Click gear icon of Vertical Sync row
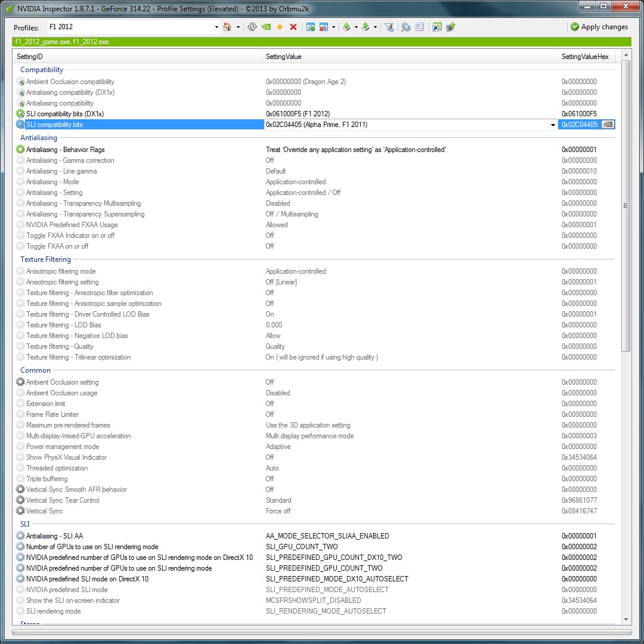The image size is (644, 644). pyautogui.click(x=20, y=511)
